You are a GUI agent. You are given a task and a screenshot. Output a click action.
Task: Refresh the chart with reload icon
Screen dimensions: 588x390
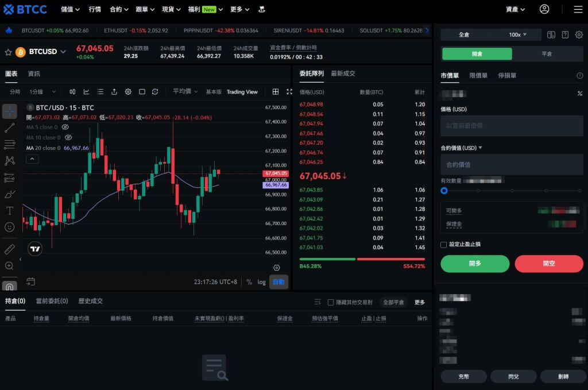click(x=155, y=92)
